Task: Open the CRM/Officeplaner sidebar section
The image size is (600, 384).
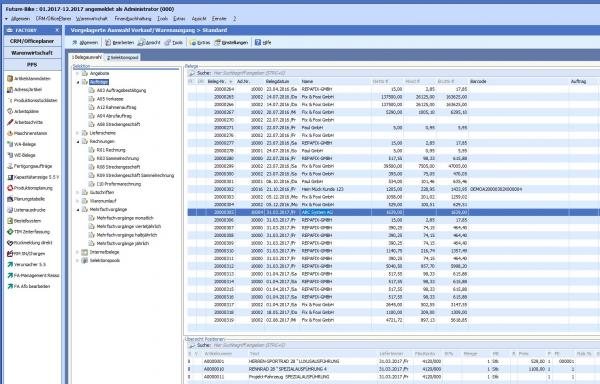Action: point(32,41)
